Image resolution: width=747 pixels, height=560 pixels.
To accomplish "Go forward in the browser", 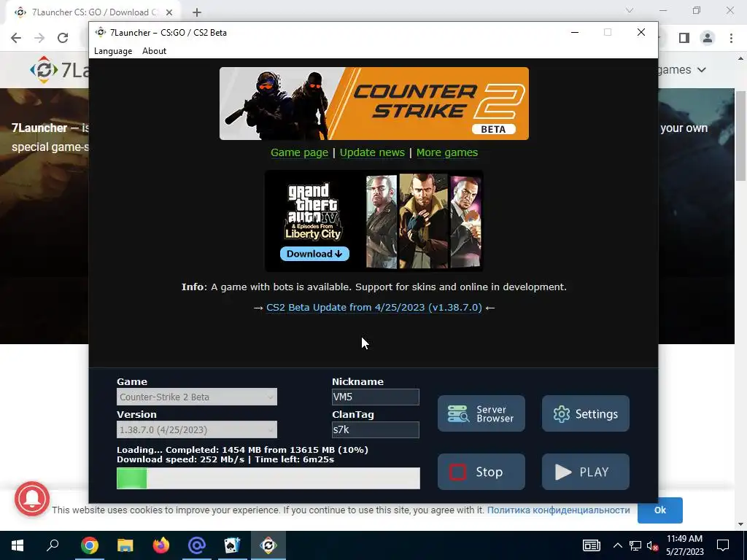I will [39, 38].
